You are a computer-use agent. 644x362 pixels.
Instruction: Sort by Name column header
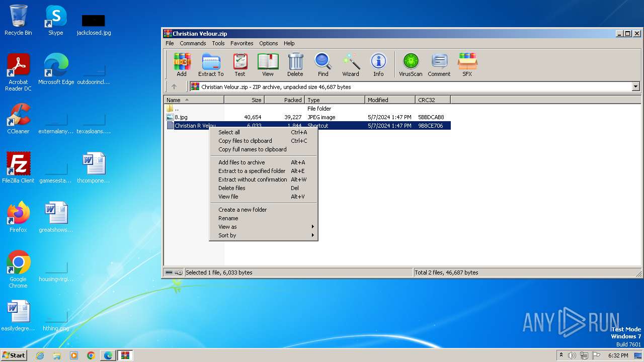pyautogui.click(x=194, y=100)
